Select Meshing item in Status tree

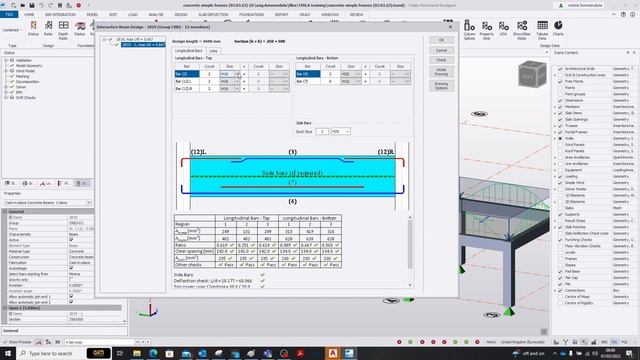tap(22, 76)
